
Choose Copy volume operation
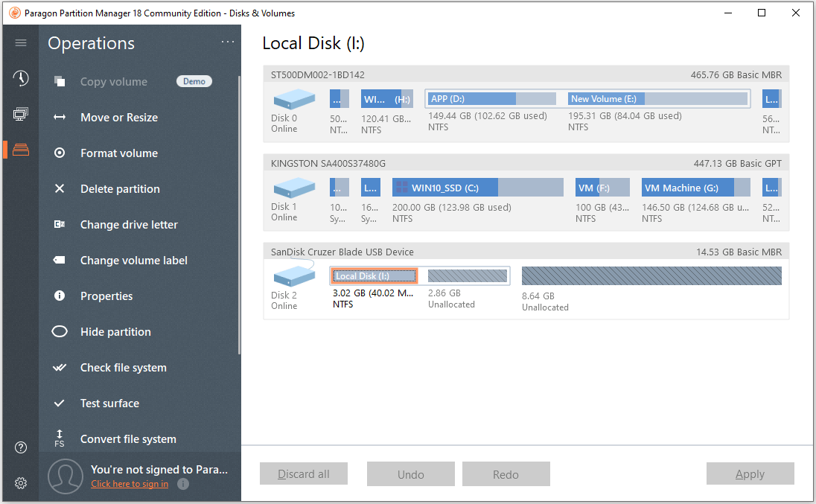113,82
